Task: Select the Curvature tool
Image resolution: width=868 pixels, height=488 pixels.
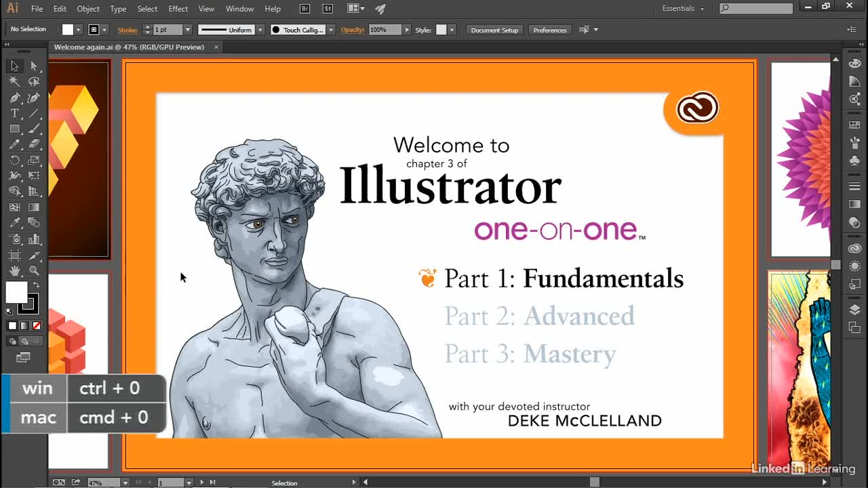Action: point(34,98)
